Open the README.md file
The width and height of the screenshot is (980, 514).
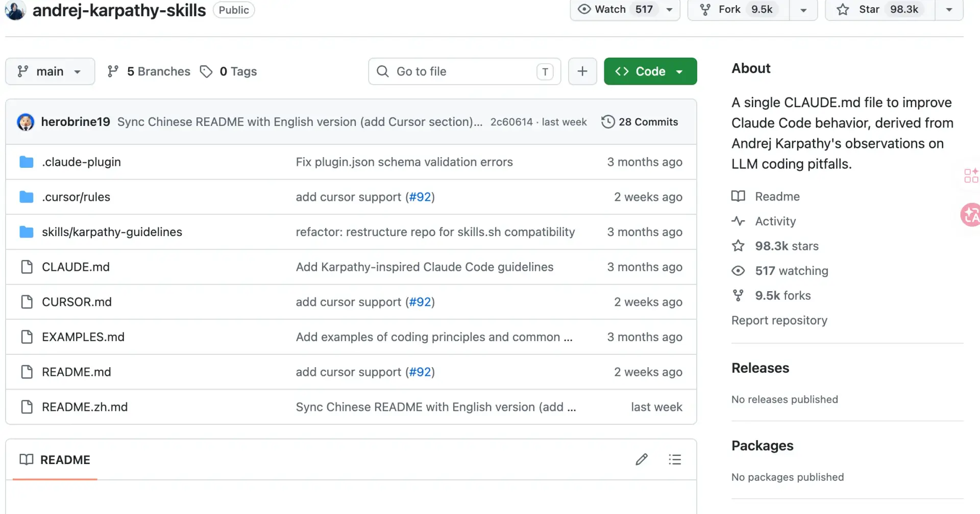click(76, 372)
